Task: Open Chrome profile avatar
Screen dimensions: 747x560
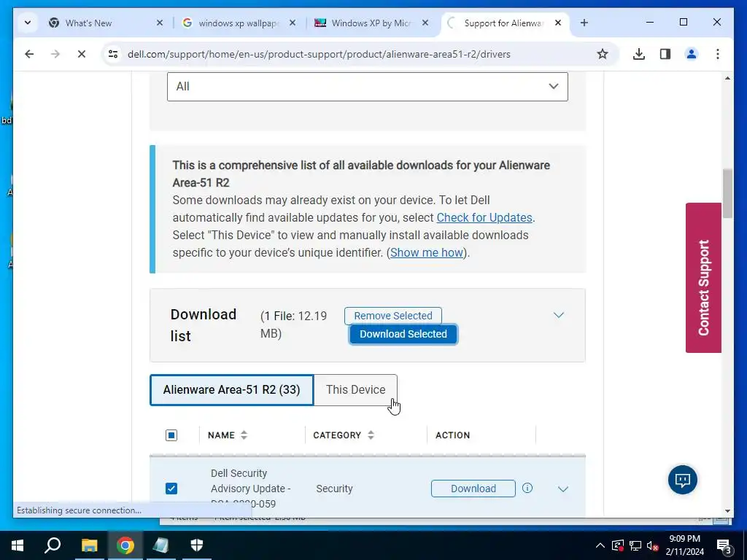Action: tap(692, 54)
